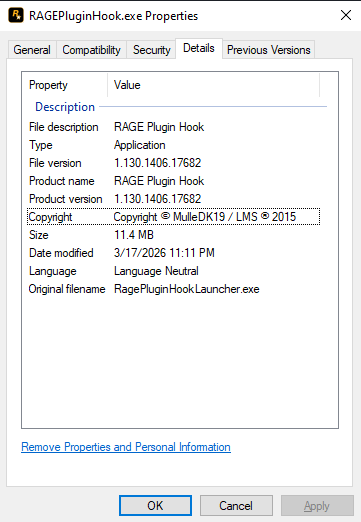Close the Properties dialog with the X

pos(346,15)
